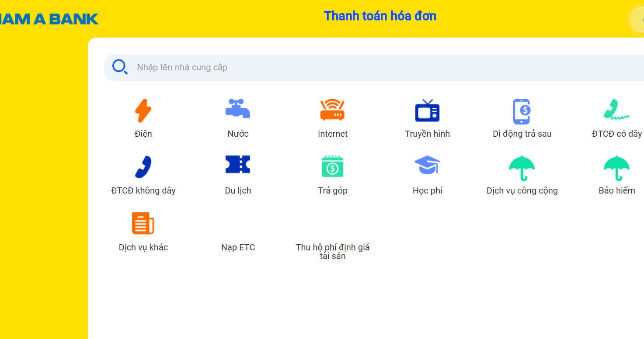Click the circular element at top right
This screenshot has height=339, width=644.
(x=641, y=20)
